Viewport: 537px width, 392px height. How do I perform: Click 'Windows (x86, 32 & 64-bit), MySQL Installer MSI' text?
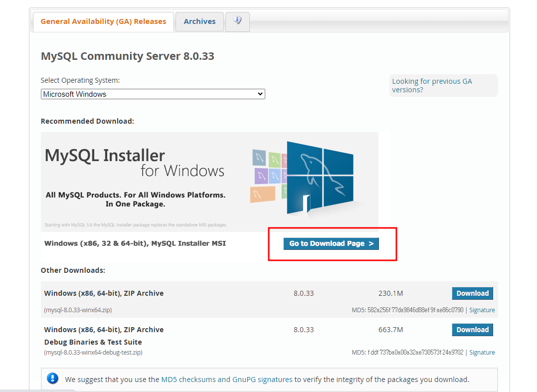click(135, 244)
